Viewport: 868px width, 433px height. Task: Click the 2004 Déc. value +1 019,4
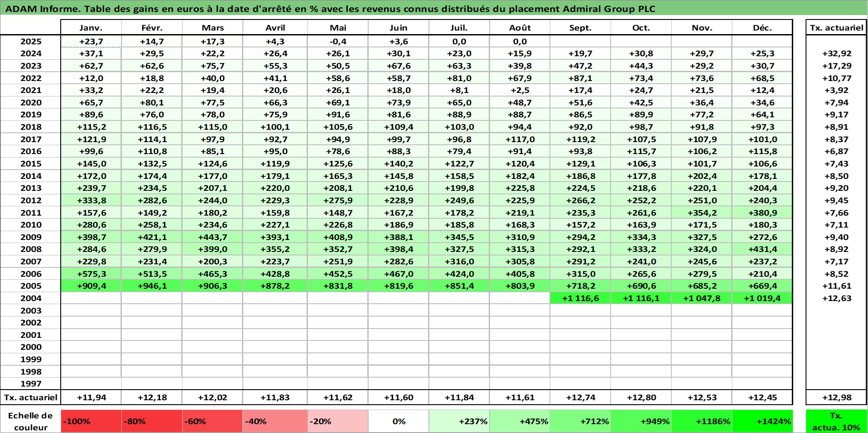click(762, 298)
